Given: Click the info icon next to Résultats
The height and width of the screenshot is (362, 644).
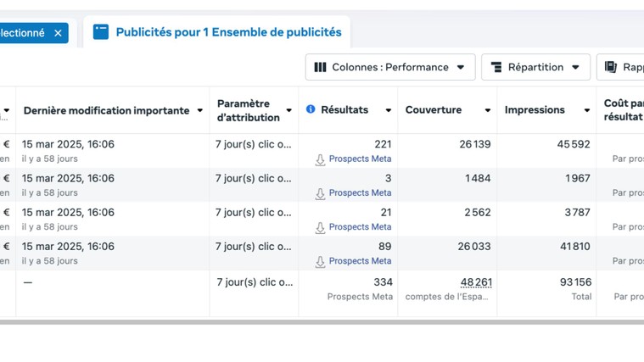Looking at the screenshot, I should [x=311, y=109].
